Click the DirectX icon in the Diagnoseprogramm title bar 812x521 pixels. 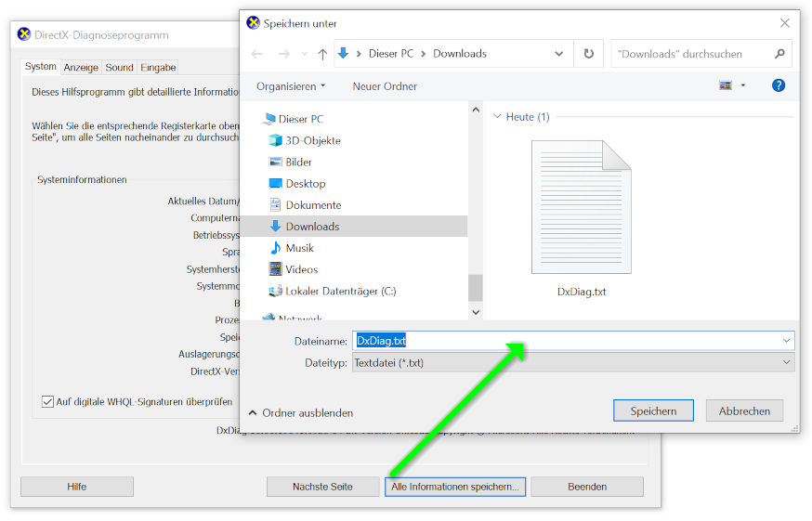click(x=24, y=34)
